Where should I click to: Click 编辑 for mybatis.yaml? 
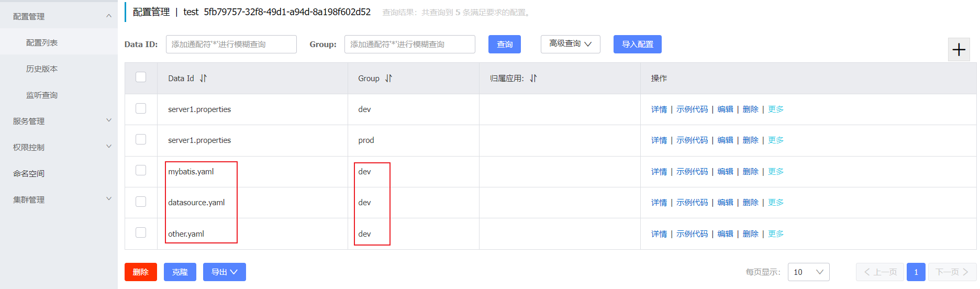pyautogui.click(x=726, y=172)
